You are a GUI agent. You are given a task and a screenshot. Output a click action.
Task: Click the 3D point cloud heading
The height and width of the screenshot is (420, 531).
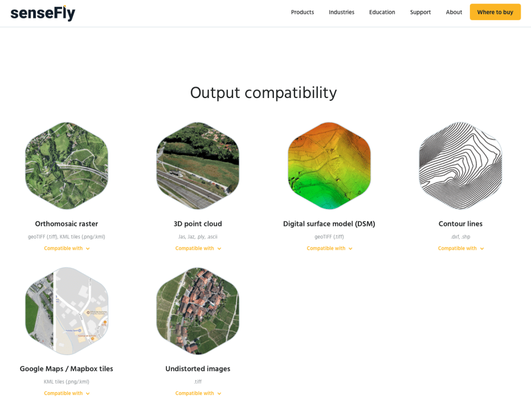[198, 224]
